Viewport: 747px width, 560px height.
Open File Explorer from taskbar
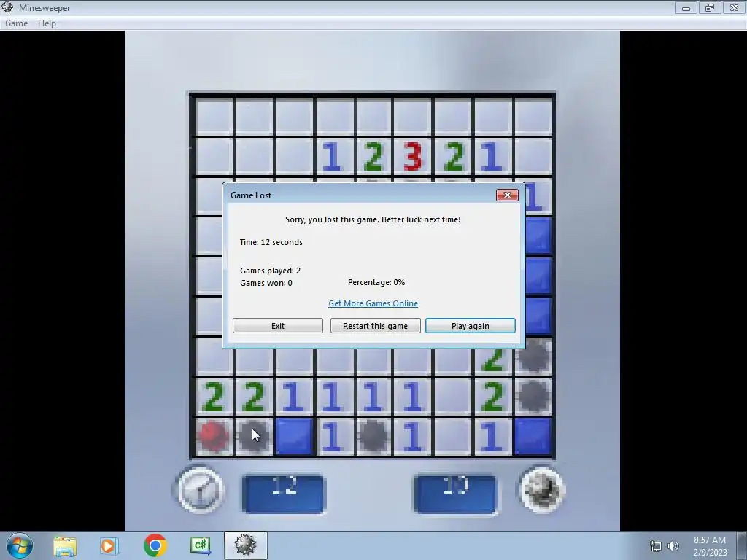65,545
